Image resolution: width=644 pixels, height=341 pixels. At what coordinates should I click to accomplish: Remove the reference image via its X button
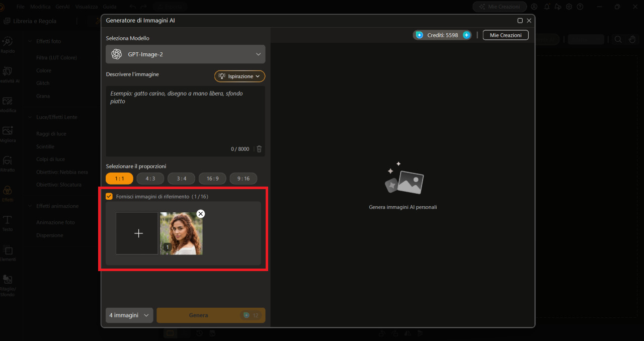tap(201, 214)
